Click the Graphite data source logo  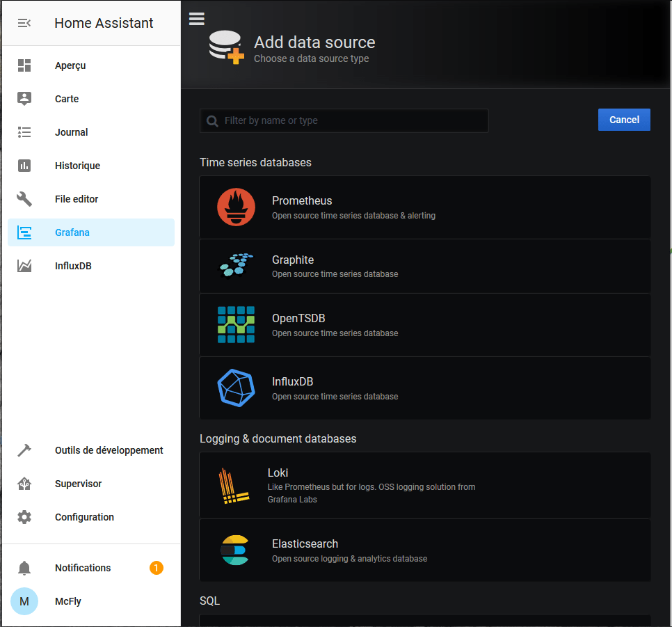[x=236, y=266]
